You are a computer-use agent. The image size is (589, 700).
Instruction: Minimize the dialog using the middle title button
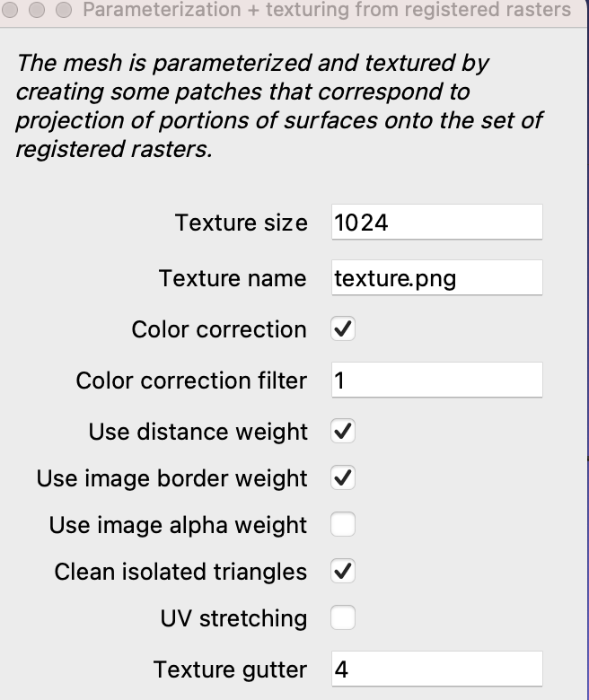pyautogui.click(x=37, y=10)
